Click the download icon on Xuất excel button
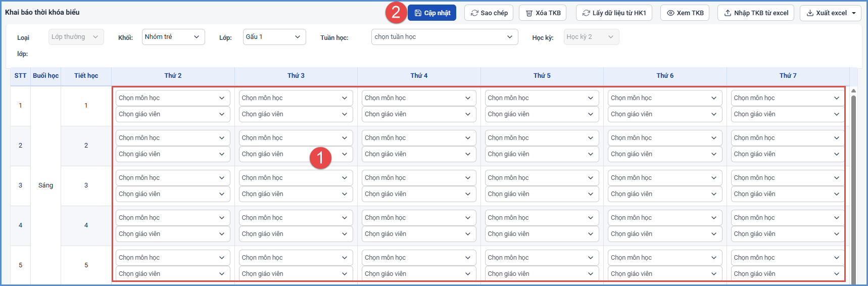The image size is (868, 286). click(810, 13)
